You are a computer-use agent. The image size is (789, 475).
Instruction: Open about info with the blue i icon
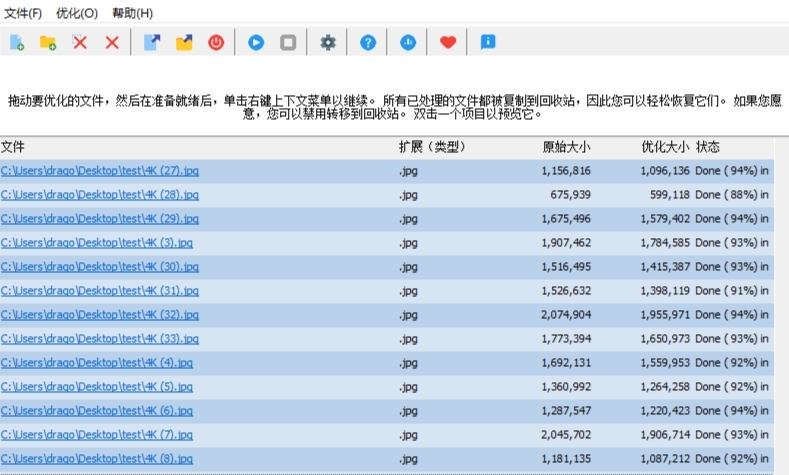coord(488,42)
